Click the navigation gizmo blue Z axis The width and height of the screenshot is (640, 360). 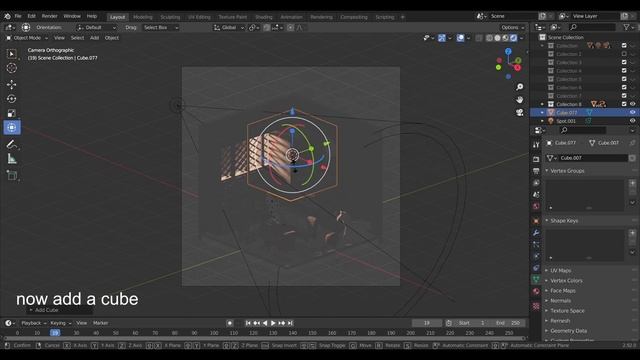(x=508, y=51)
